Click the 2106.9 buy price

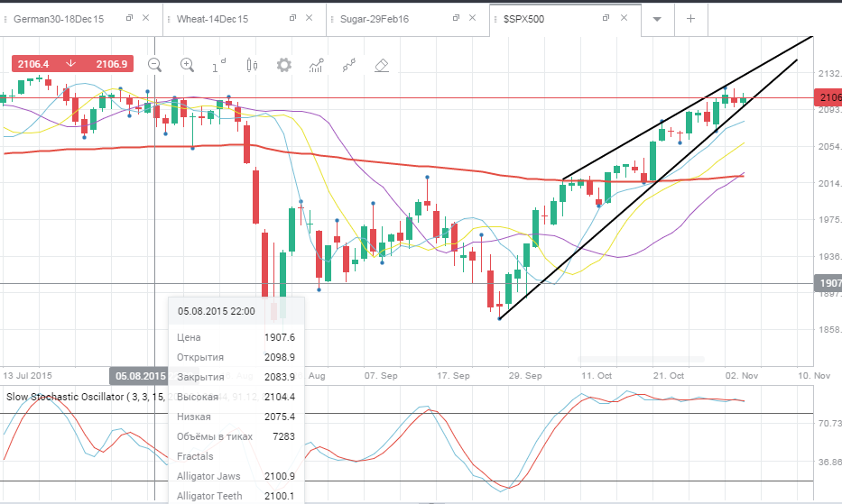[112, 64]
